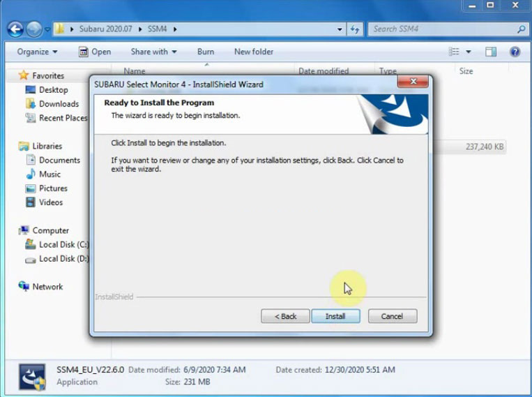Click the Explorer forward navigation arrow

click(34, 29)
